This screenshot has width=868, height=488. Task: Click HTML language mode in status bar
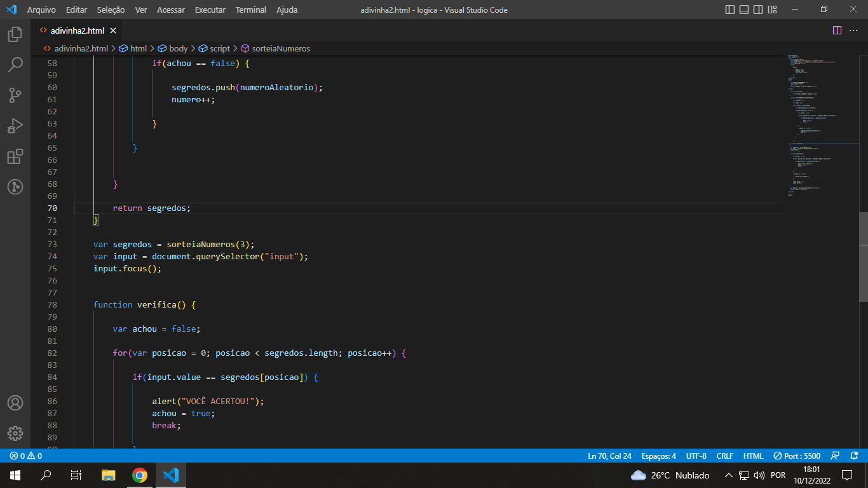point(753,456)
